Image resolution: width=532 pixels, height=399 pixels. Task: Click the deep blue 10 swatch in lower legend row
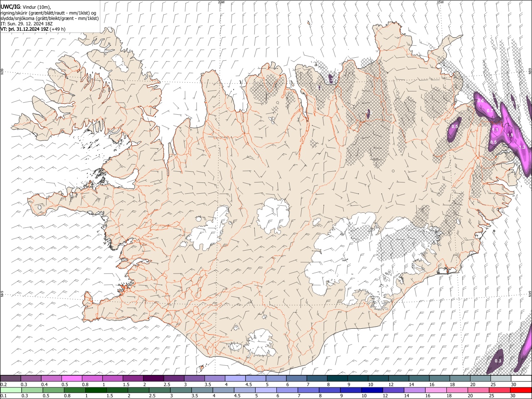(x=372, y=390)
